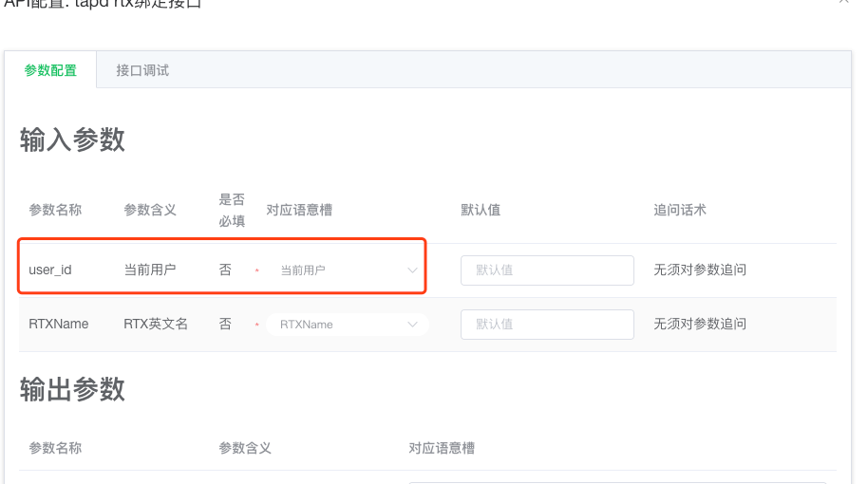Click the 默认值 field in RTXName row
Screen dimensions: 868x484
[x=547, y=325]
